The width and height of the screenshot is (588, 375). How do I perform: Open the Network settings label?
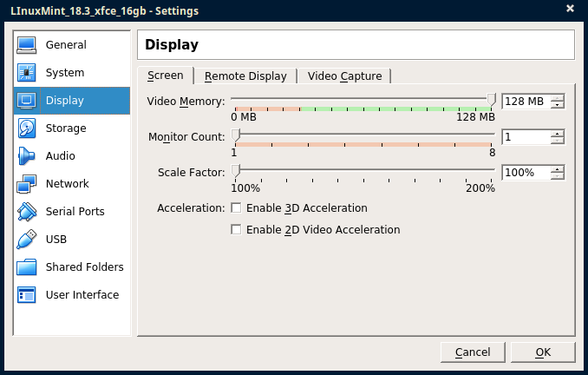[68, 184]
